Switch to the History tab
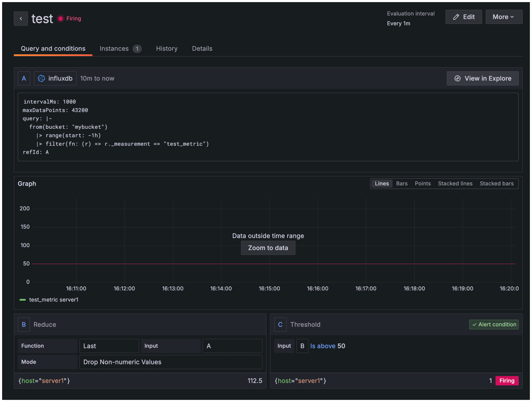Screen dimensions: 532x402 coord(167,49)
